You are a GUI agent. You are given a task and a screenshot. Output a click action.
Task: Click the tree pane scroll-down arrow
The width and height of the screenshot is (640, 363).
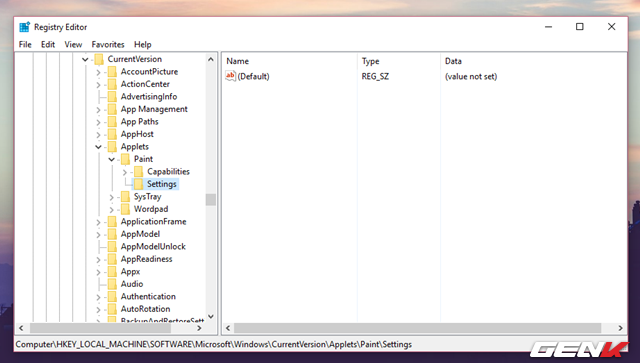[211, 316]
